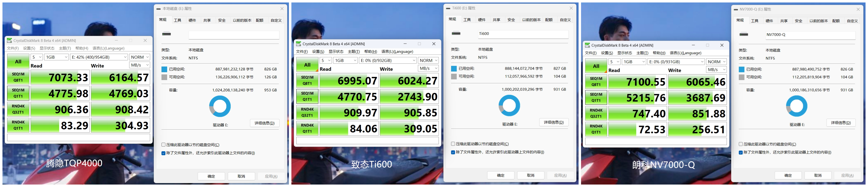The image size is (868, 187).
Task: Open drive dropdown E: 42% (400/954GiB)
Action: tap(99, 57)
